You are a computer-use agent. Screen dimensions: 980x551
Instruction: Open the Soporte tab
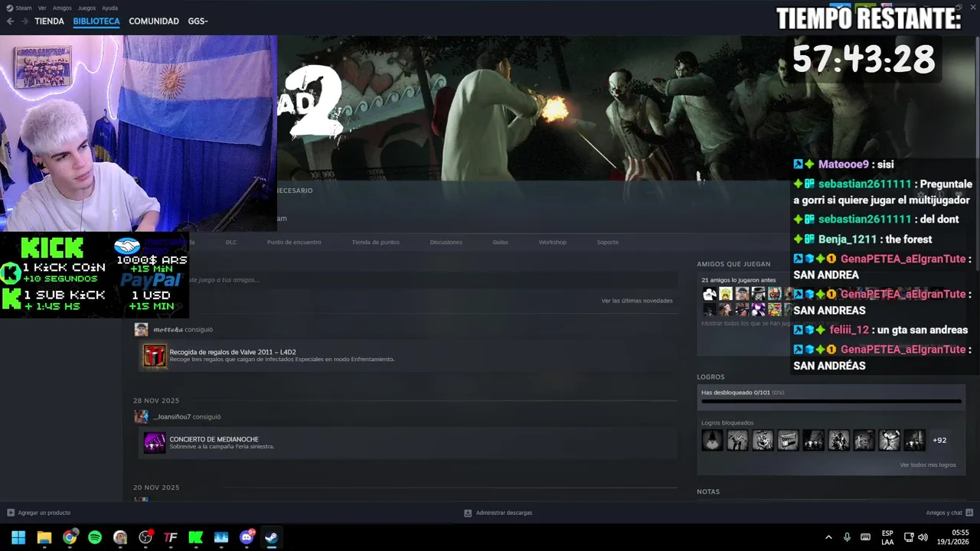[x=607, y=242]
